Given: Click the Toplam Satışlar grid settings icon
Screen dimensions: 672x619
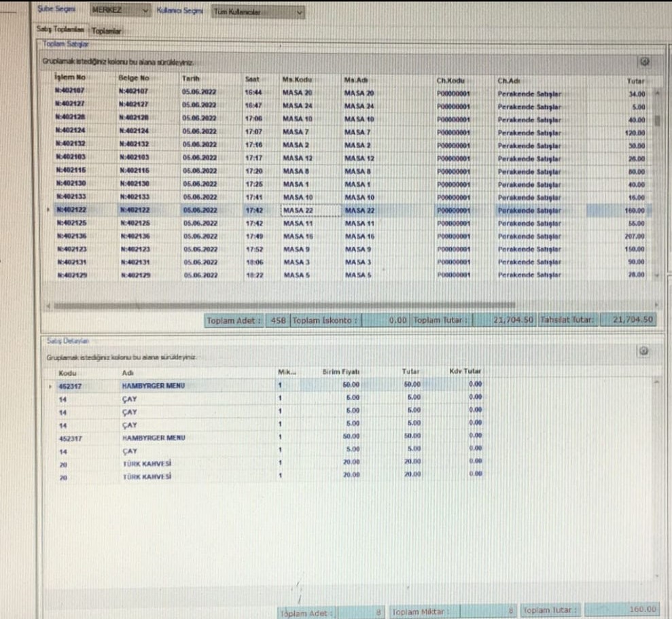Looking at the screenshot, I should point(645,62).
